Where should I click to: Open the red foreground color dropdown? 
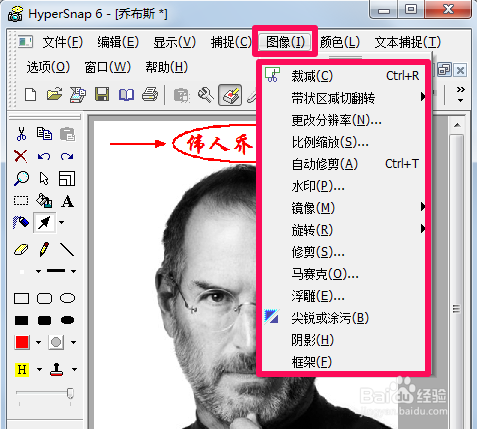[x=39, y=342]
